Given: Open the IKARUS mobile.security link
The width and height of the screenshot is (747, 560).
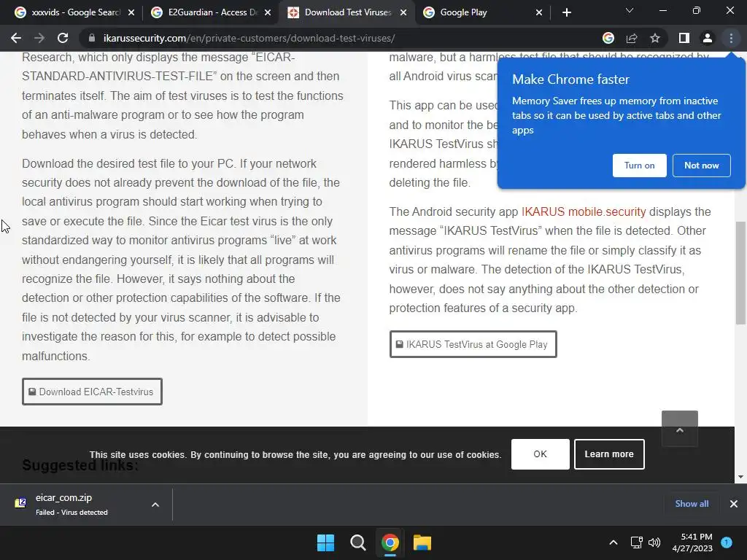Looking at the screenshot, I should [x=584, y=211].
